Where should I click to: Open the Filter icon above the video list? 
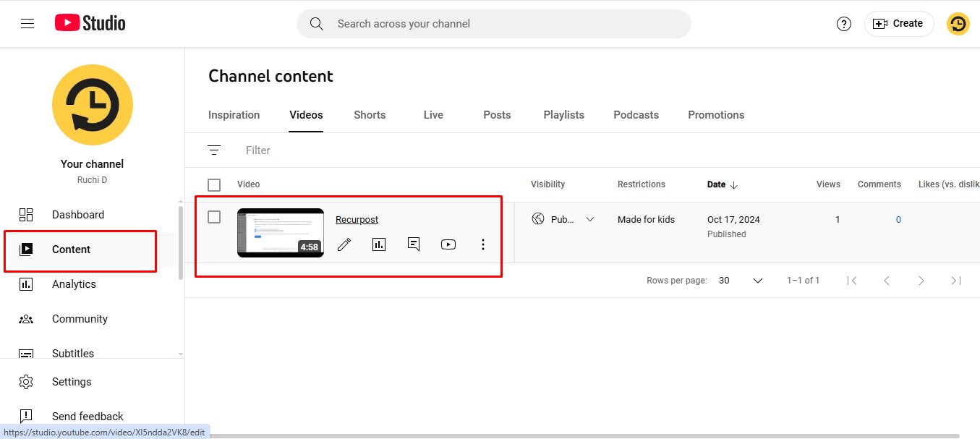coord(214,150)
